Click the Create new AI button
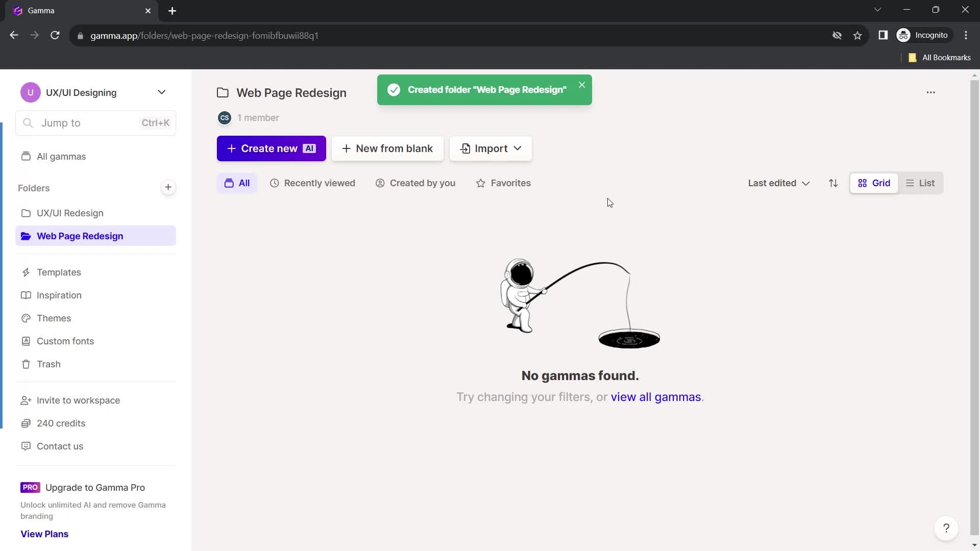 coord(271,148)
